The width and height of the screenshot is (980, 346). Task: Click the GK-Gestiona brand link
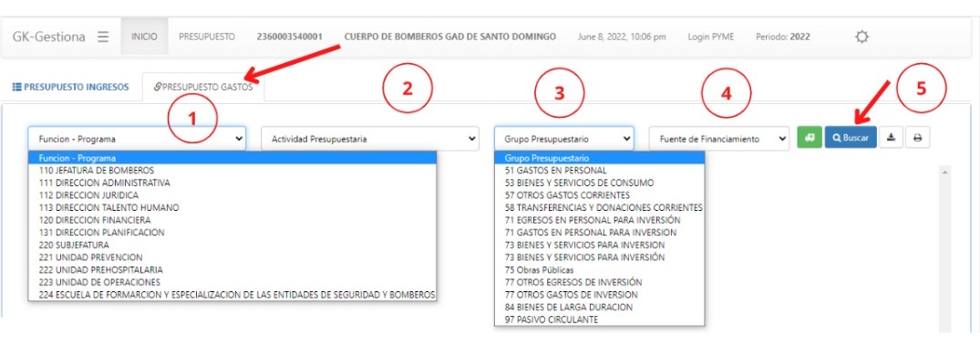click(x=48, y=37)
